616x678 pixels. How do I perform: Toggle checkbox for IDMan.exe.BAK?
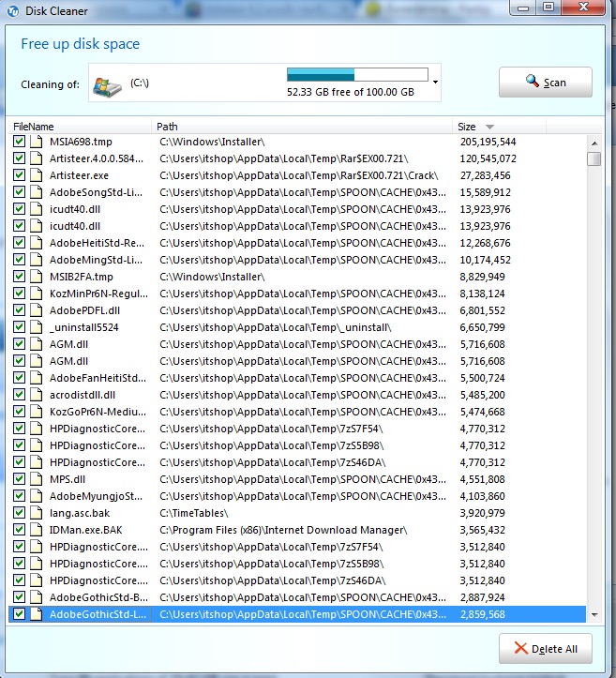pyautogui.click(x=19, y=529)
